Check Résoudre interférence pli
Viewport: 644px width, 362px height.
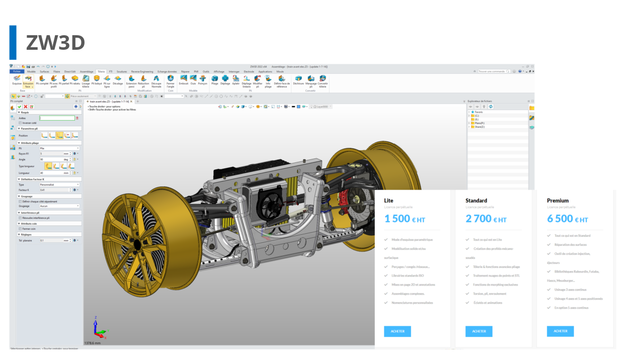pyautogui.click(x=20, y=218)
